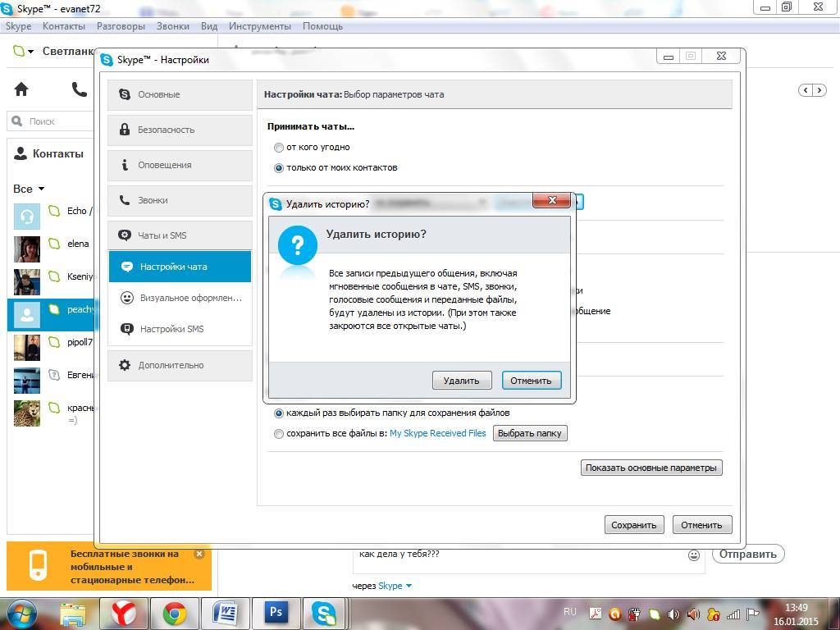
Task: Open My Skype Received Files link
Action: coord(438,433)
